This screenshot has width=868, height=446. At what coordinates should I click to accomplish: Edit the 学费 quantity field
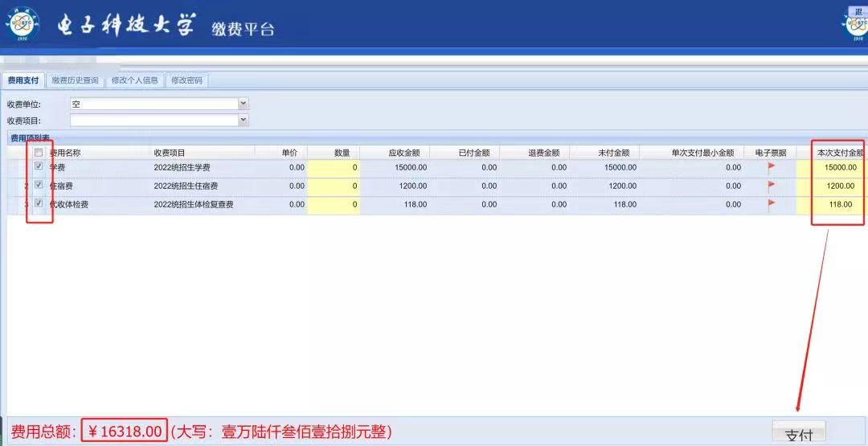click(x=334, y=168)
